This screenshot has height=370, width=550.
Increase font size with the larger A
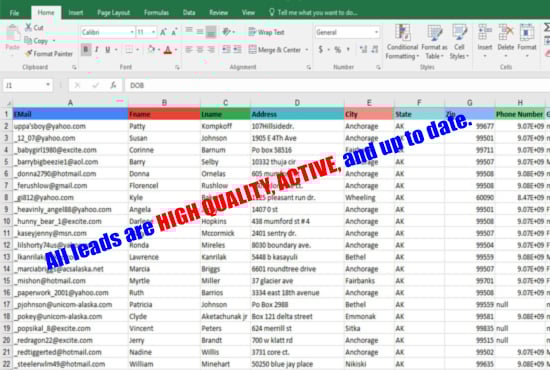pyautogui.click(x=163, y=32)
